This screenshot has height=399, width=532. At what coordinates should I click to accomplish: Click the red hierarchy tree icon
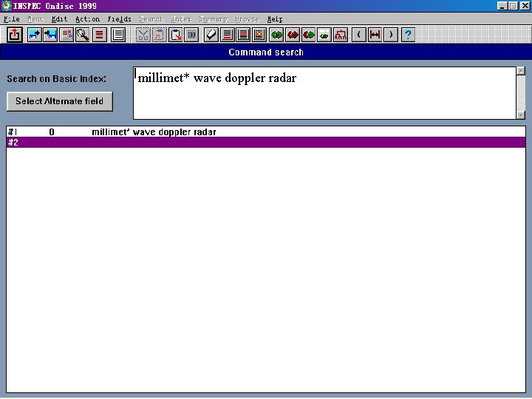341,35
